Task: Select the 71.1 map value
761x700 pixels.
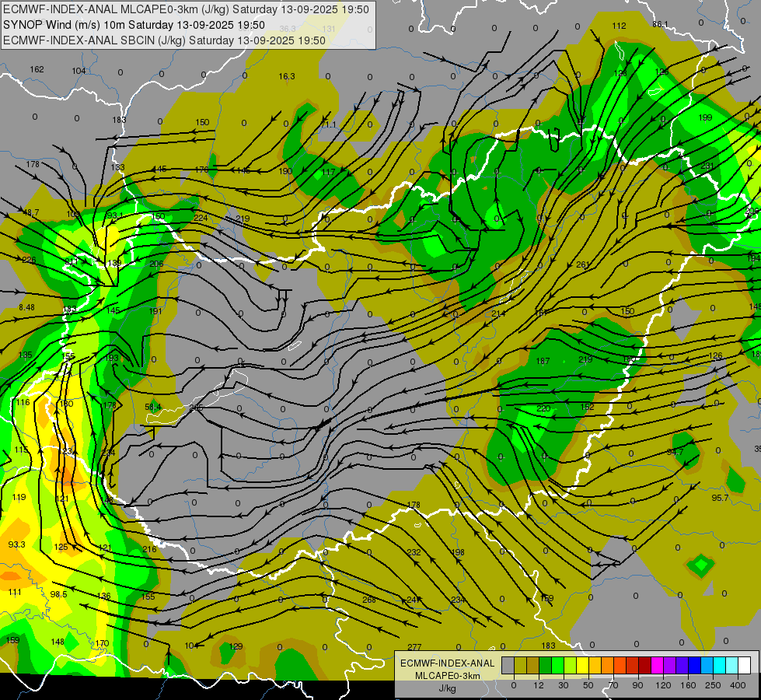Action: pos(329,125)
